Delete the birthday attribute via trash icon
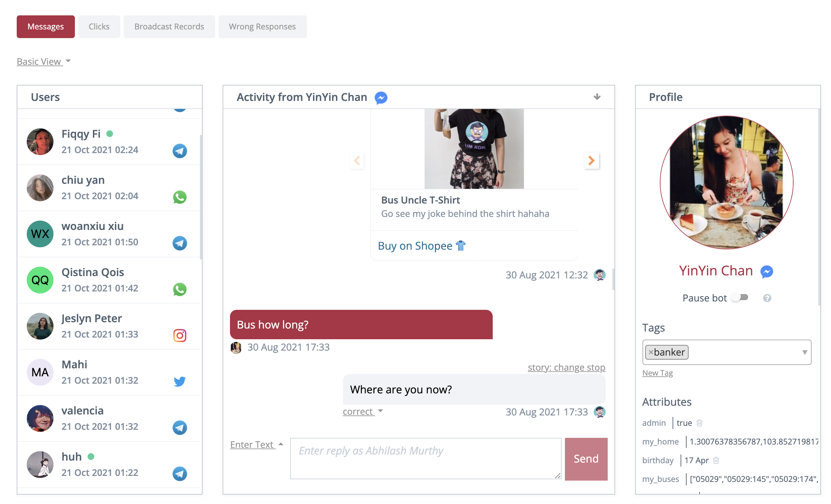Screen dimensions: 831x504 coord(716,460)
